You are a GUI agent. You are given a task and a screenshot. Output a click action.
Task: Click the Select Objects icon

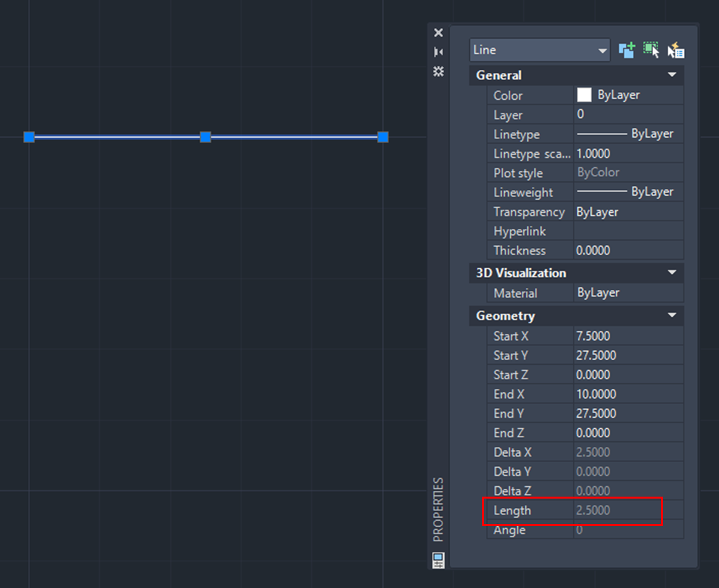(651, 50)
